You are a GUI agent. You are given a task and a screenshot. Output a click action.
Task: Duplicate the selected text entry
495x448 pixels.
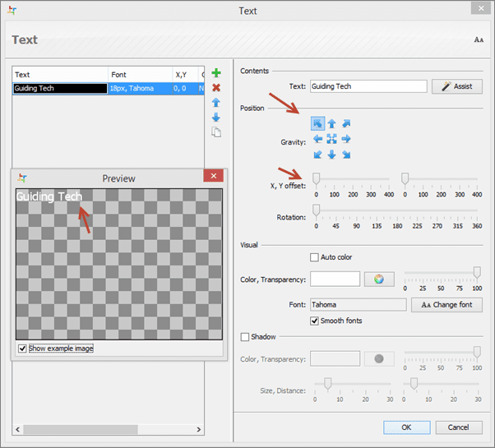[x=216, y=132]
